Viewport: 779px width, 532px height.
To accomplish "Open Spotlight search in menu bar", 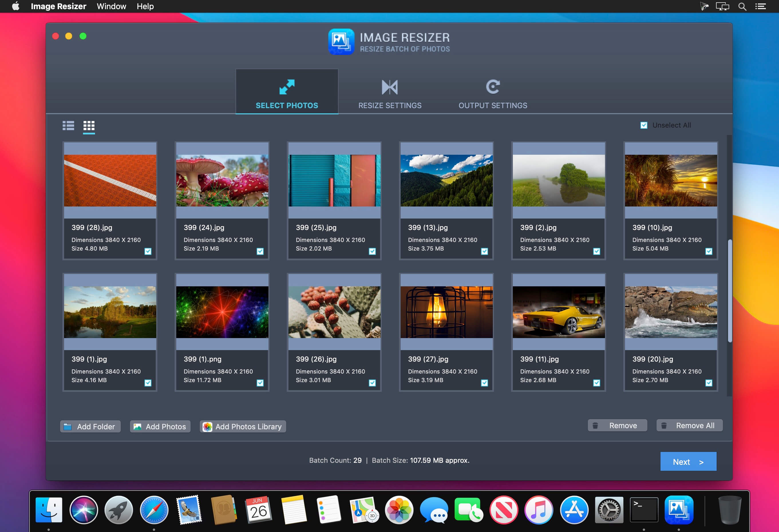I will click(x=742, y=6).
